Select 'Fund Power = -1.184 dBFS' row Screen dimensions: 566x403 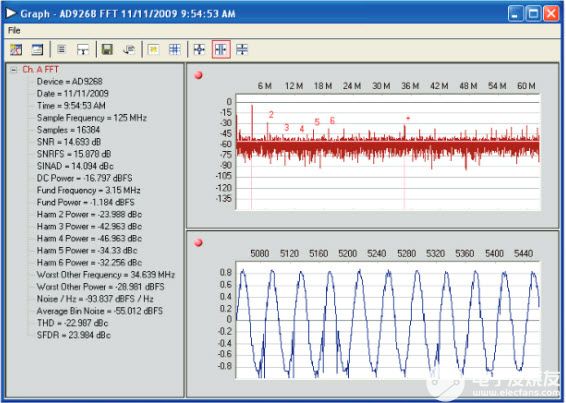point(86,202)
